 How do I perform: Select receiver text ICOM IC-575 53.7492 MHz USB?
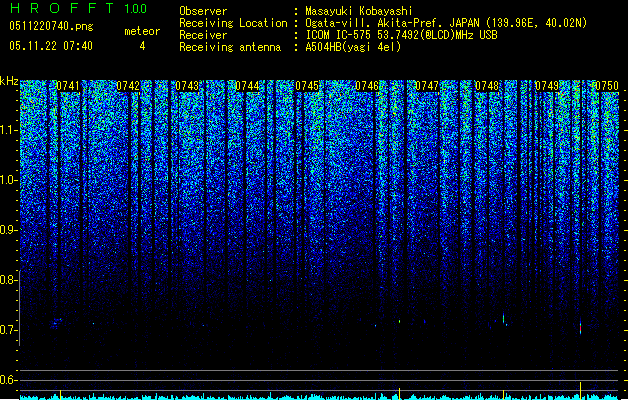coord(401,35)
